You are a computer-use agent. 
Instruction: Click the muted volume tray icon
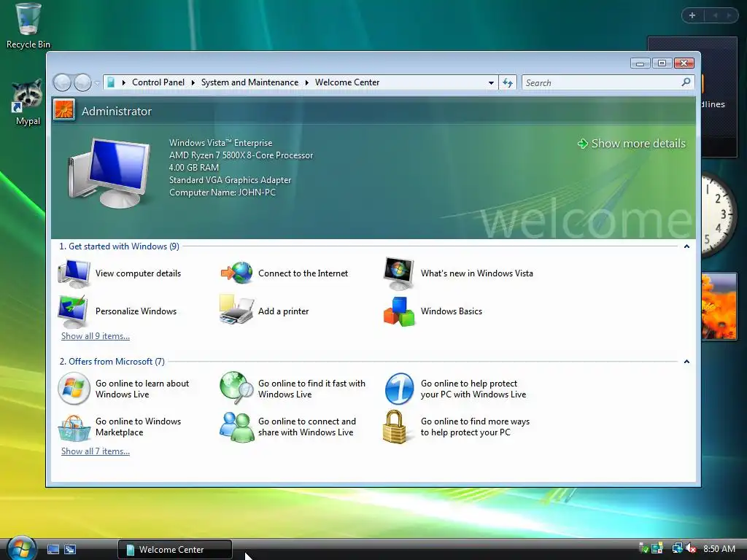(691, 548)
